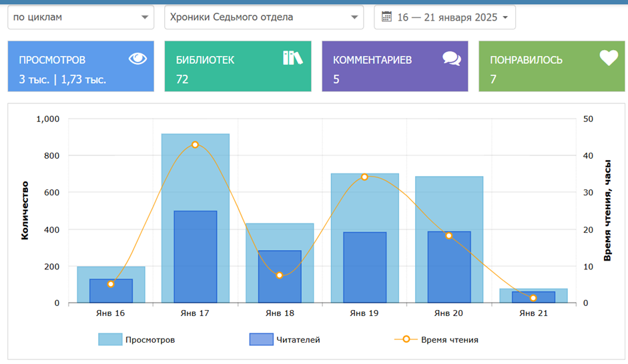The height and width of the screenshot is (364, 628).
Task: Toggle Просмотров series in chart legend
Action: coord(150,339)
